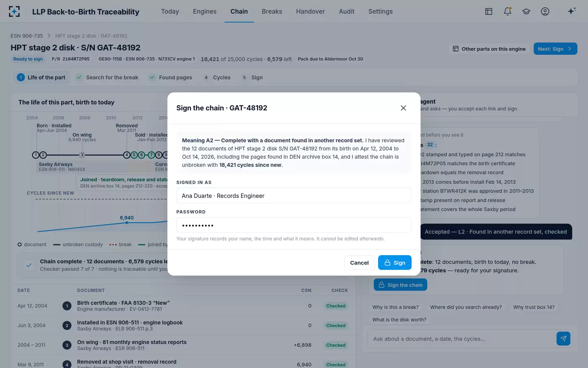Screen dimensions: 588x368
Task: Click row badge 4 for Removed at shop visit
Action: 67,364
